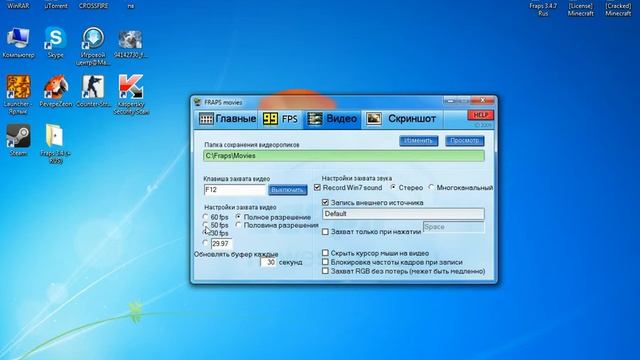Select the Видео tab
Viewport: 640px width, 360px height.
point(332,119)
